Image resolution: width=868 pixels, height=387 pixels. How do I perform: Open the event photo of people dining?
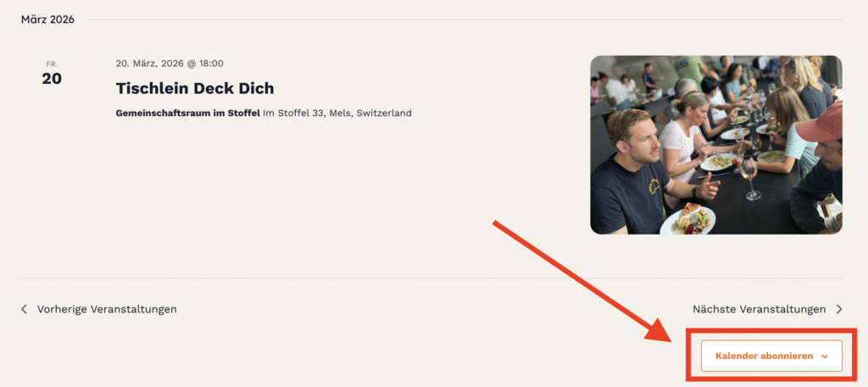pyautogui.click(x=715, y=145)
